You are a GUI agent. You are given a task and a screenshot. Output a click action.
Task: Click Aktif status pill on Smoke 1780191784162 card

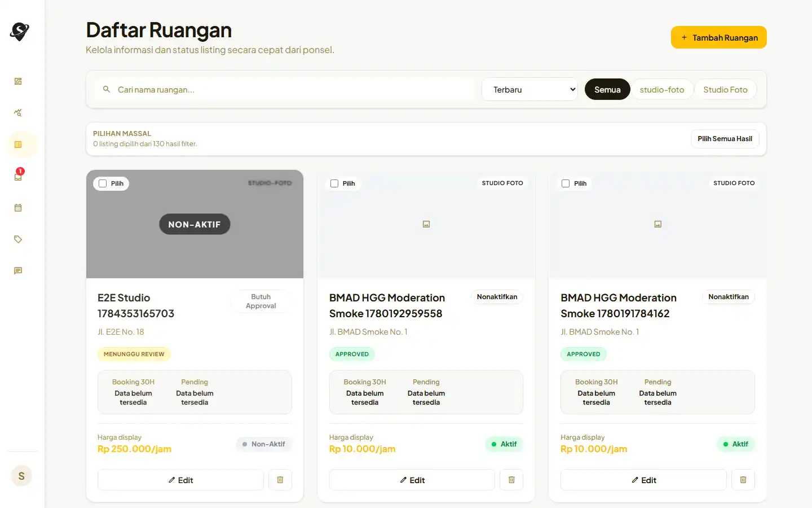pos(735,444)
